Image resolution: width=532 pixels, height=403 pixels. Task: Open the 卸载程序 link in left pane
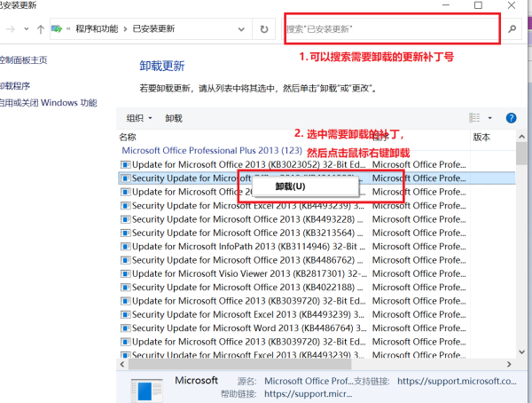15,86
